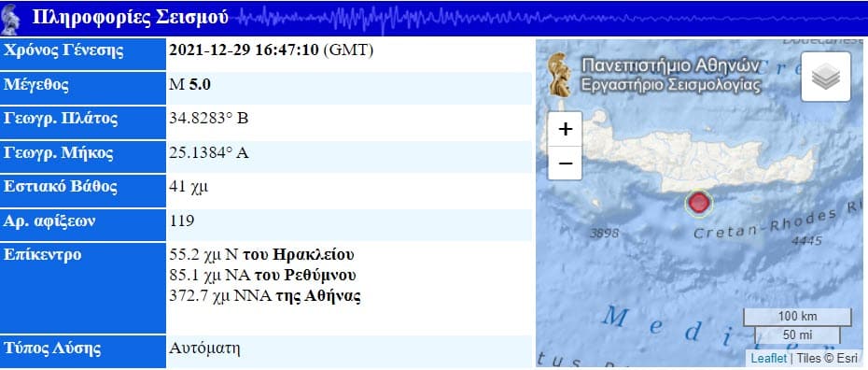Click the University of Athens logo on map

[560, 76]
